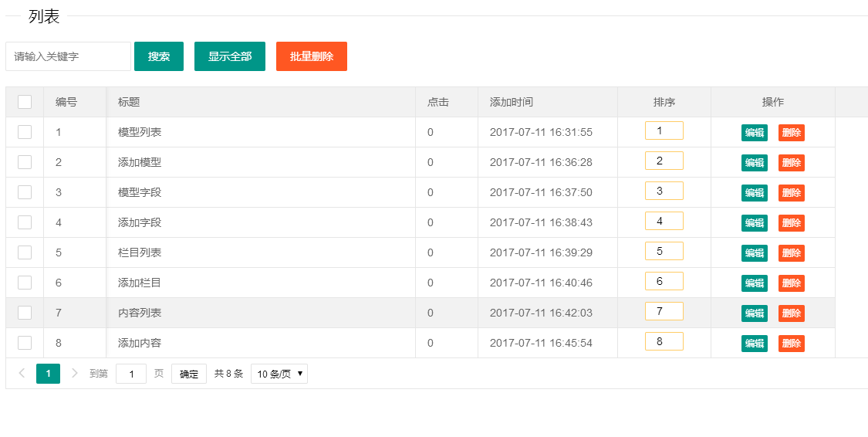Screen dimensions: 868x437
Task: Tick the checkbox for row 添加内容
Action: (x=25, y=343)
